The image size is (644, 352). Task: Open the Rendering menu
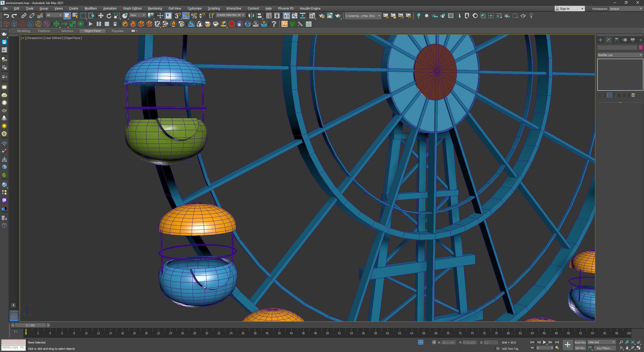coord(155,9)
